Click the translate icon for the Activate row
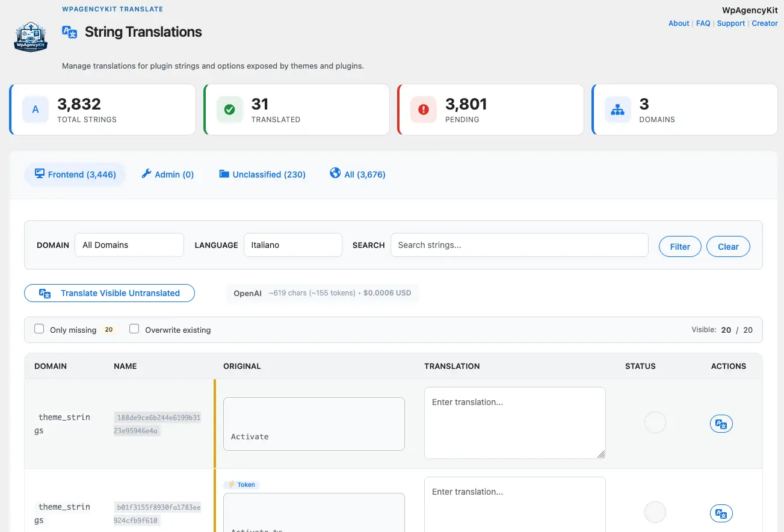The width and height of the screenshot is (784, 532). 721,424
